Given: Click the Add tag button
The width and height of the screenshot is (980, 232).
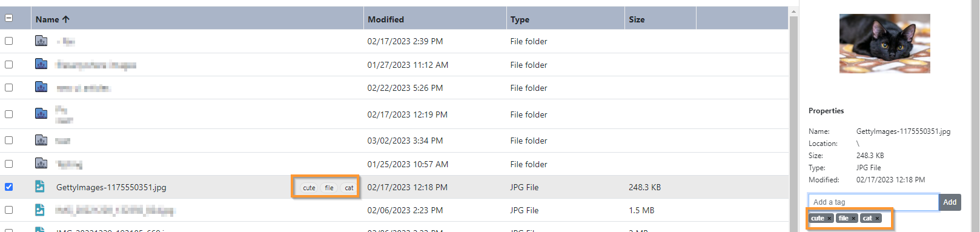Looking at the screenshot, I should (950, 202).
